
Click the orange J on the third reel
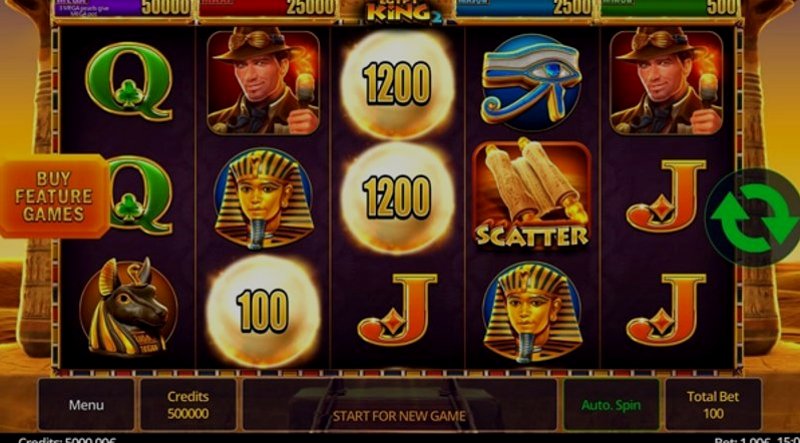[x=397, y=310]
